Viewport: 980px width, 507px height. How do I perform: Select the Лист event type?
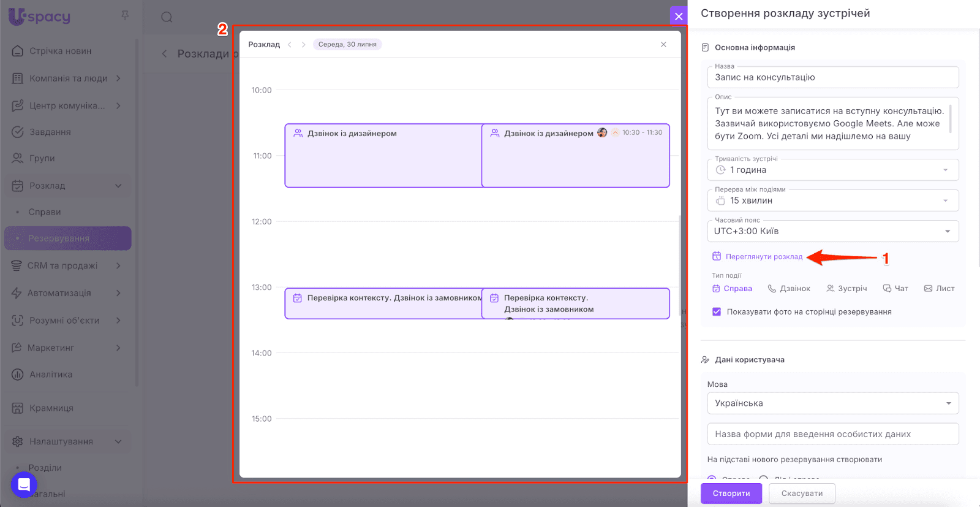[x=940, y=288]
